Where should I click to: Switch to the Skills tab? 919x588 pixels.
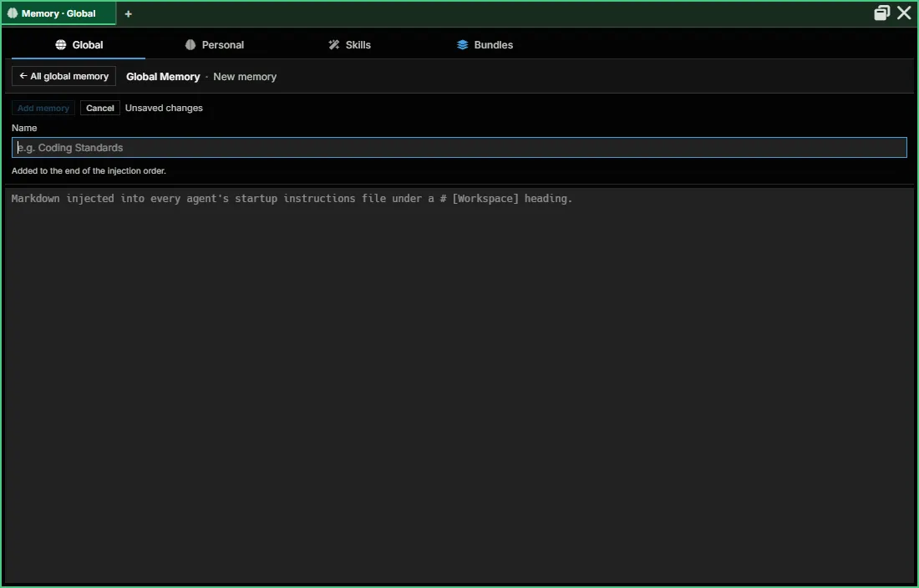(x=349, y=45)
